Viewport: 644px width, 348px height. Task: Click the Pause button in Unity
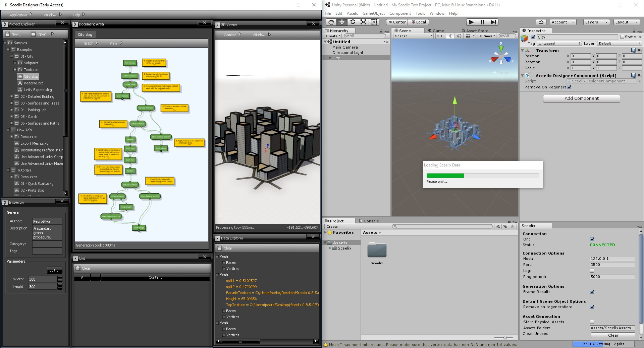coord(482,22)
